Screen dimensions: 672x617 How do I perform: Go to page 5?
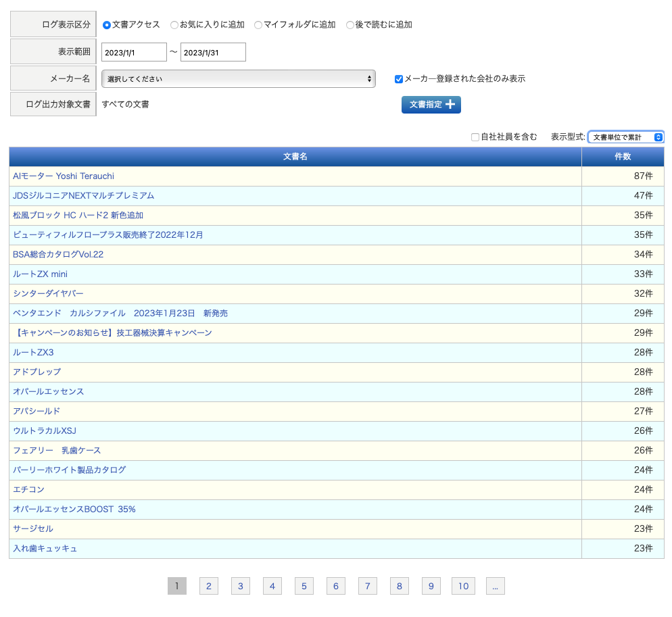[x=304, y=586]
